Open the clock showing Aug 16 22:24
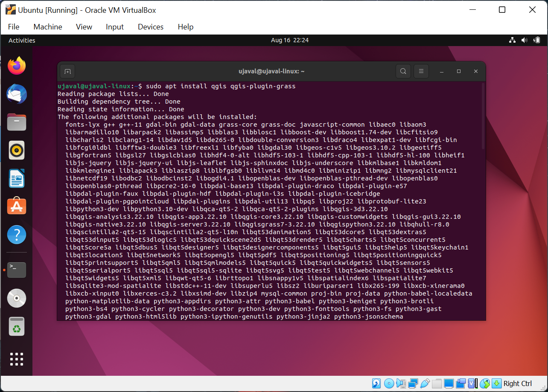Viewport: 548px width, 392px height. click(290, 40)
